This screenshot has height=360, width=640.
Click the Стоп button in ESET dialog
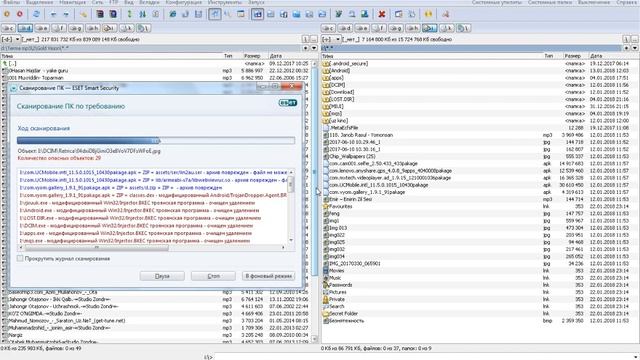coord(213,276)
